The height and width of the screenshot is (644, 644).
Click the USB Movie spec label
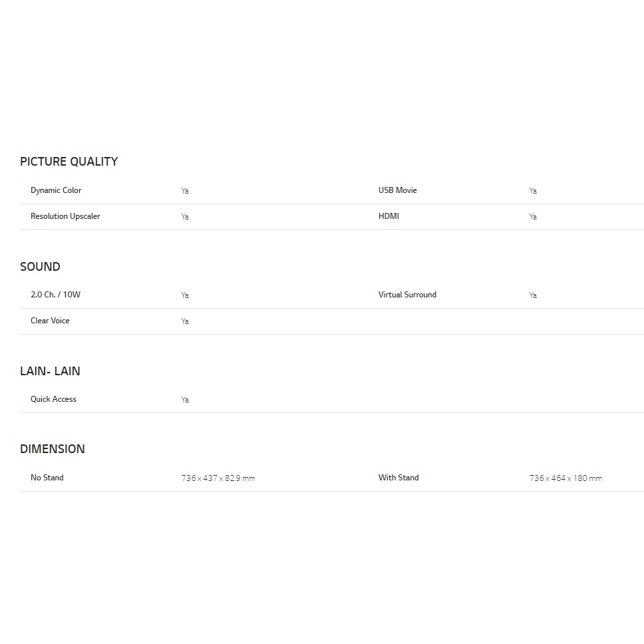397,190
